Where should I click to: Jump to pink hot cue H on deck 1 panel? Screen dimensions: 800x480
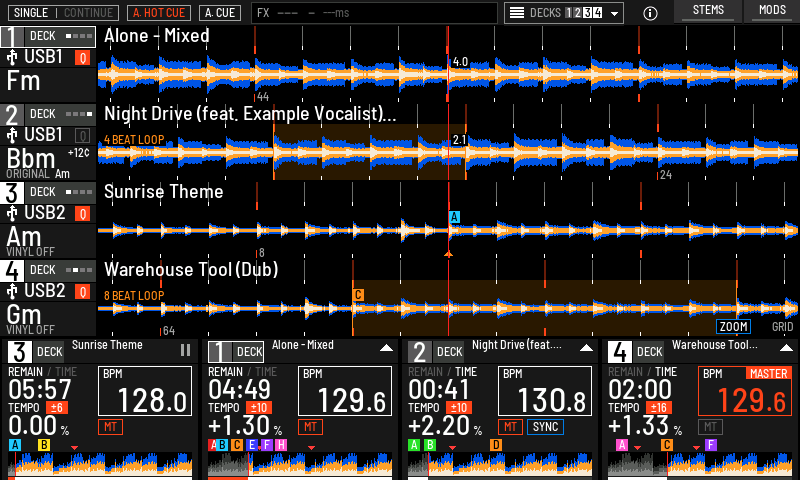pyautogui.click(x=281, y=445)
